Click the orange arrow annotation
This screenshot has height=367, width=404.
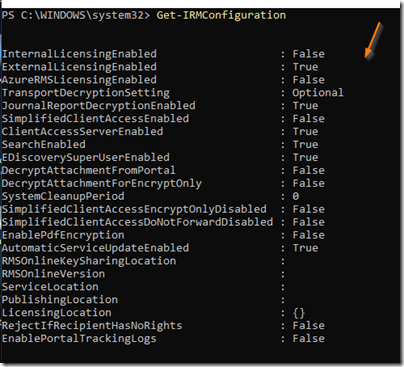tap(373, 41)
